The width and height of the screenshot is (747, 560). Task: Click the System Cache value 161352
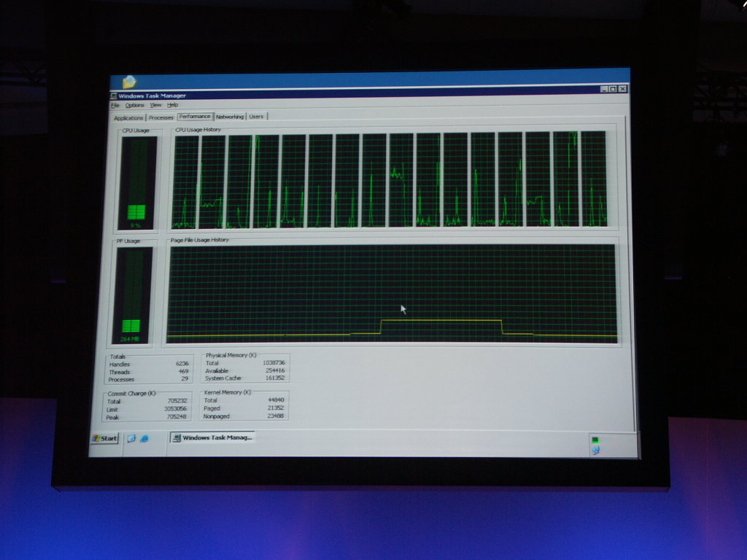275,378
